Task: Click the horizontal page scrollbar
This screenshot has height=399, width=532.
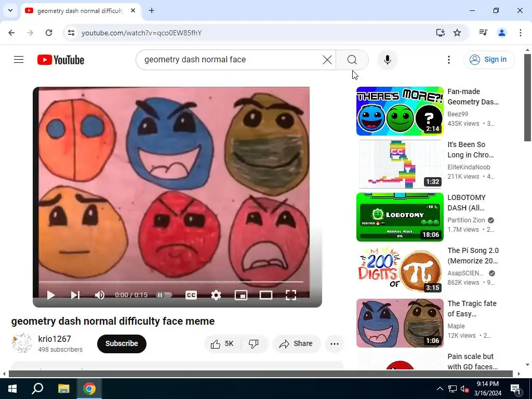Action: [x=261, y=374]
